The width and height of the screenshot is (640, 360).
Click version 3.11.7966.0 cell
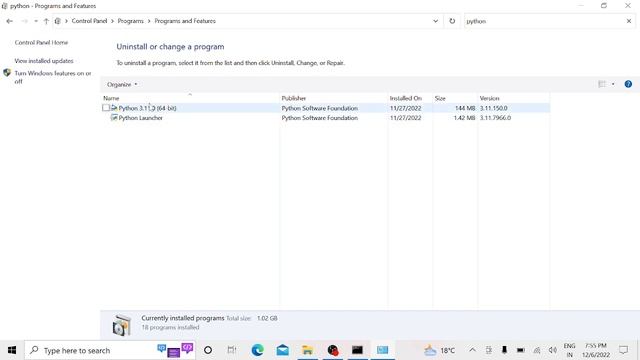(x=495, y=118)
